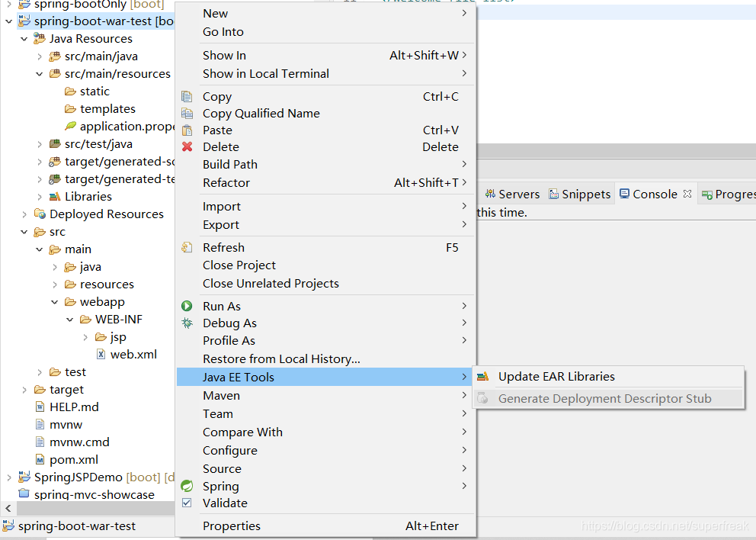The width and height of the screenshot is (756, 540).
Task: Open the New submenu
Action: (x=325, y=14)
